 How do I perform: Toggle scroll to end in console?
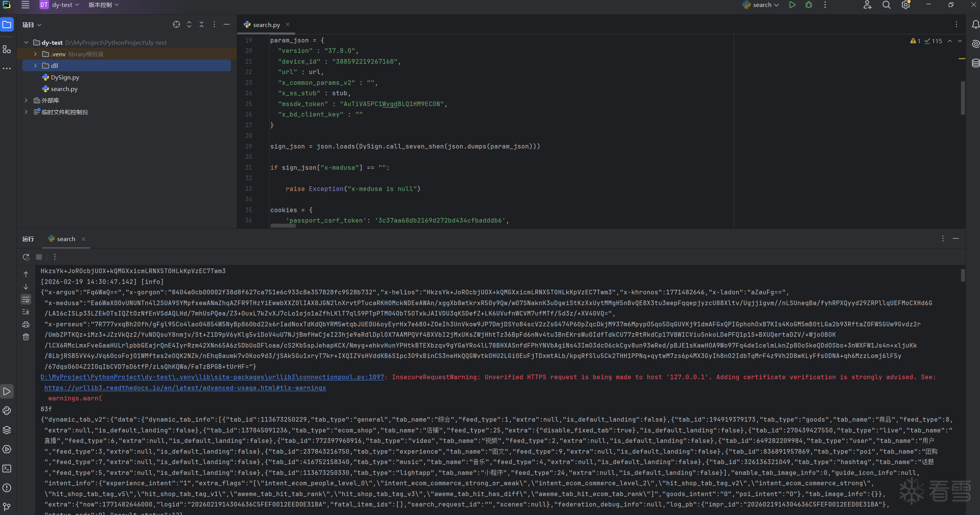(26, 312)
